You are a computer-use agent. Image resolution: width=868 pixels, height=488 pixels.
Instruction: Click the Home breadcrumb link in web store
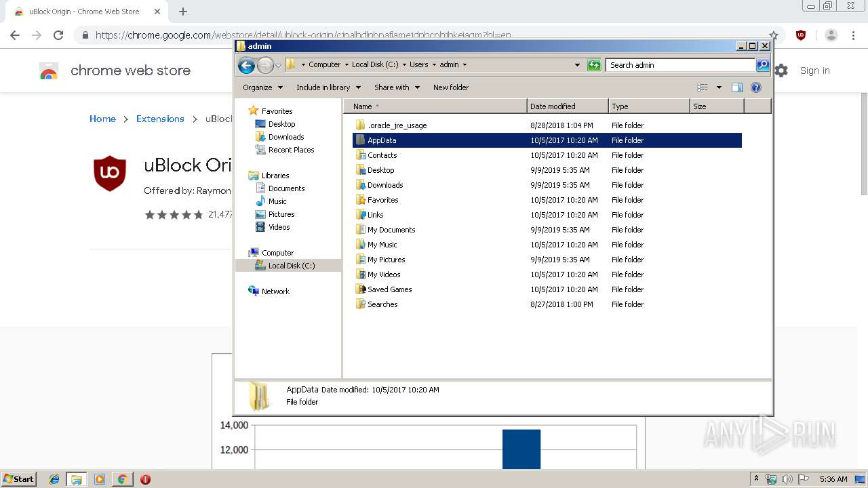(102, 119)
